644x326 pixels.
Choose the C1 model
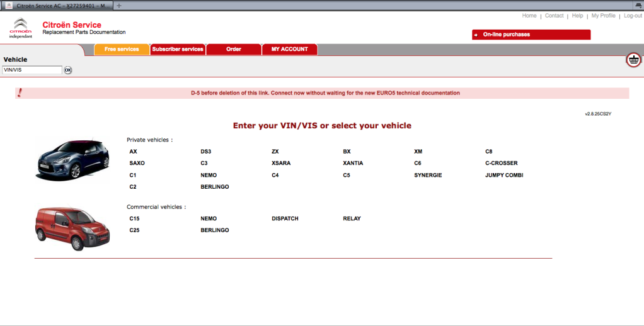coord(133,175)
